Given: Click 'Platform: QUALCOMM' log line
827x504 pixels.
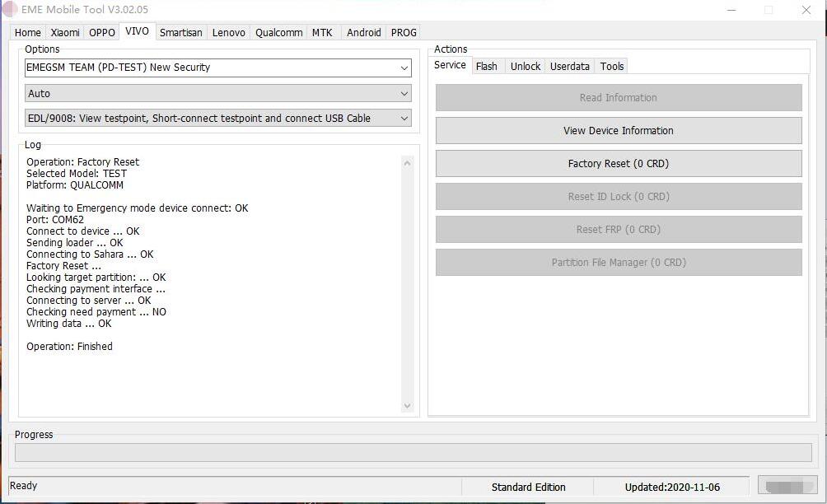Looking at the screenshot, I should point(75,185).
